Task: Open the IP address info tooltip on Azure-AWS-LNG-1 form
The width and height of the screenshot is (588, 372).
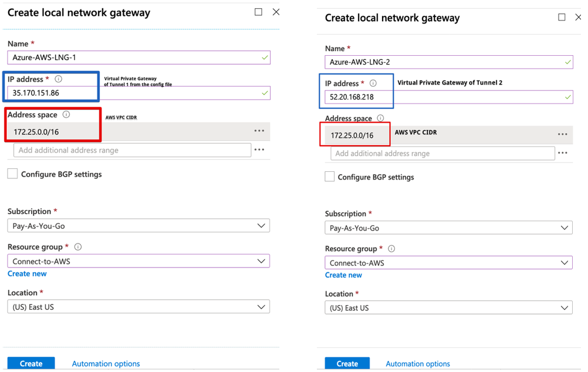Action: click(x=59, y=79)
